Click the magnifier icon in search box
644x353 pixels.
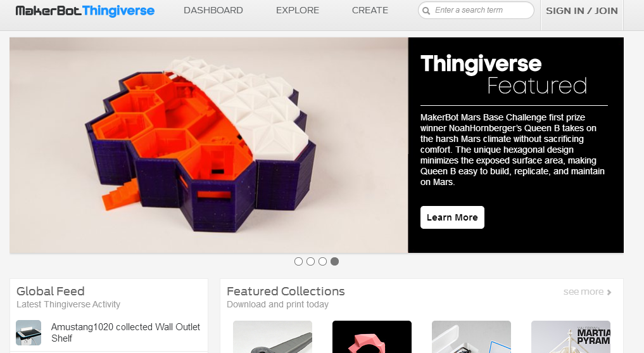point(426,11)
